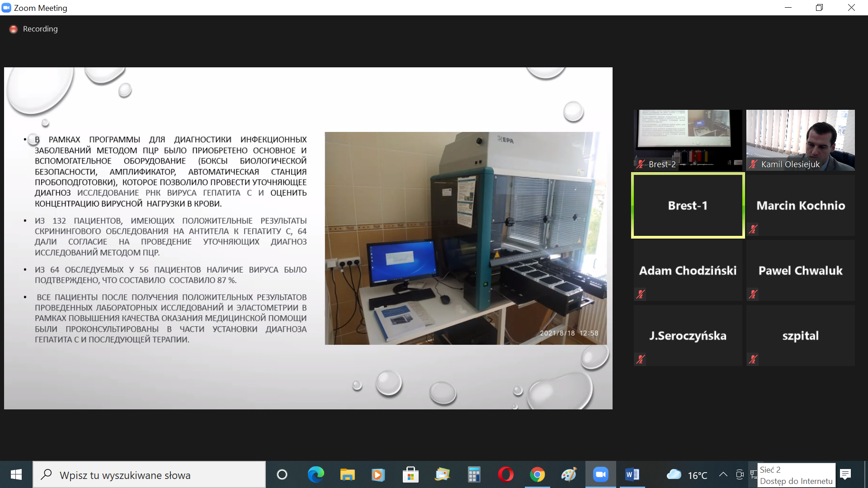Click Zoom app taskbar icon
868x488 pixels.
coord(600,474)
